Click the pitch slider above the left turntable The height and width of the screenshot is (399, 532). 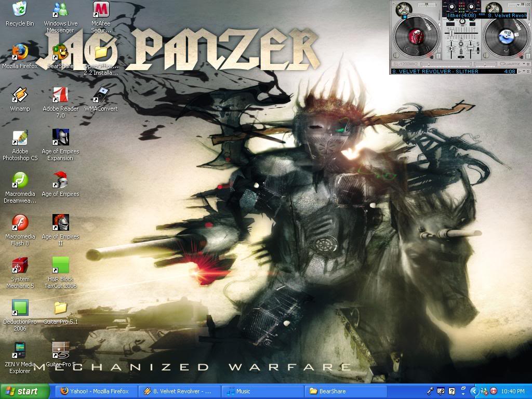pyautogui.click(x=427, y=4)
